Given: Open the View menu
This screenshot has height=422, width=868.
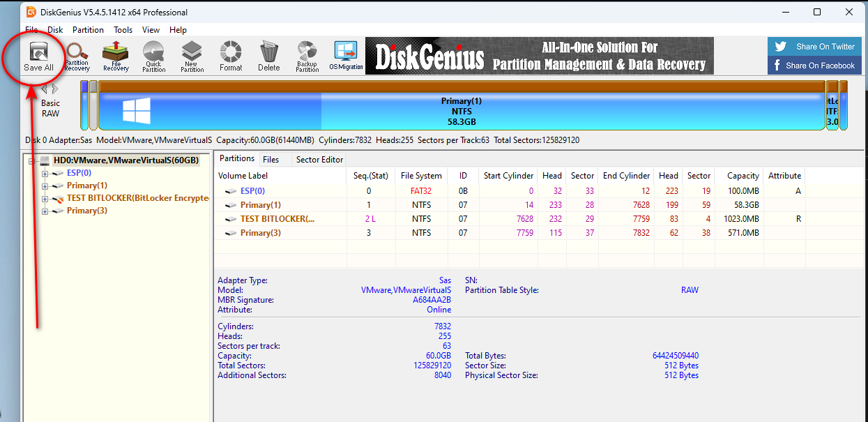Looking at the screenshot, I should click(x=151, y=30).
